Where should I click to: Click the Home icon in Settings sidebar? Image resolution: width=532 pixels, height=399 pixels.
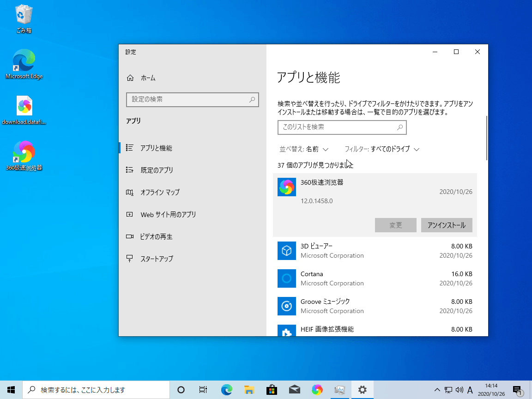tap(130, 78)
